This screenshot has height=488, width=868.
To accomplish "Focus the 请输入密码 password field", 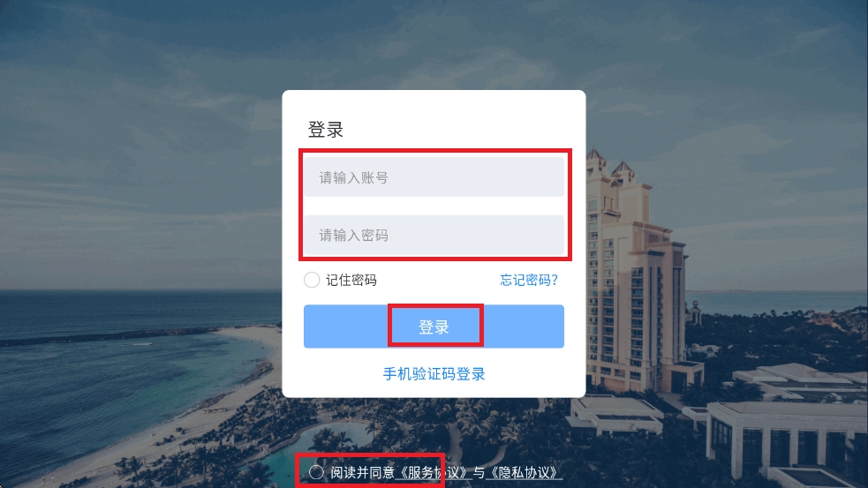I will (434, 235).
